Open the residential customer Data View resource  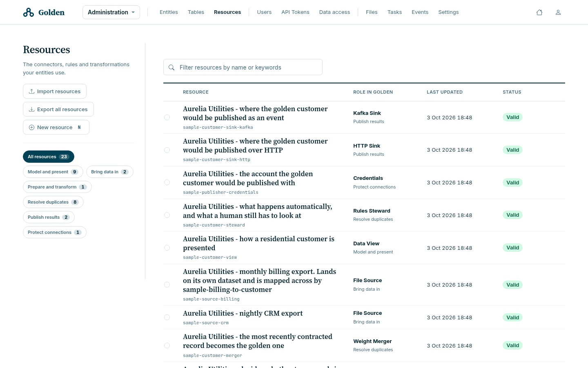[x=258, y=243]
